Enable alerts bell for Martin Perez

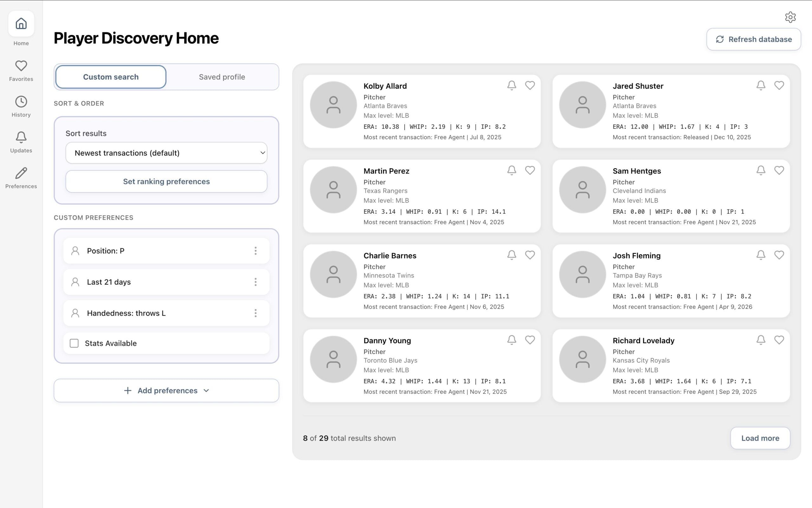[x=511, y=170]
